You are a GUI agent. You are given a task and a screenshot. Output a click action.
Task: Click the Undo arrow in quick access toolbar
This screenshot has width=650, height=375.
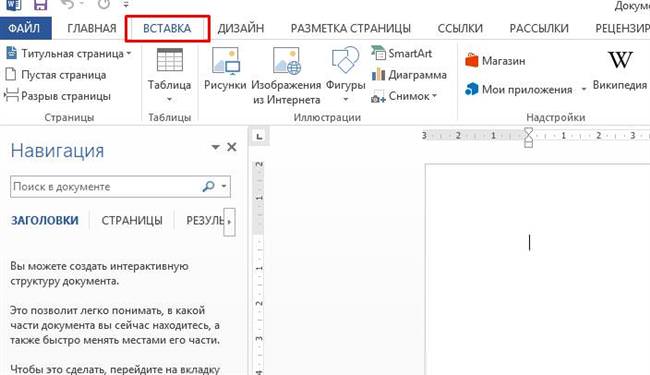point(68,4)
